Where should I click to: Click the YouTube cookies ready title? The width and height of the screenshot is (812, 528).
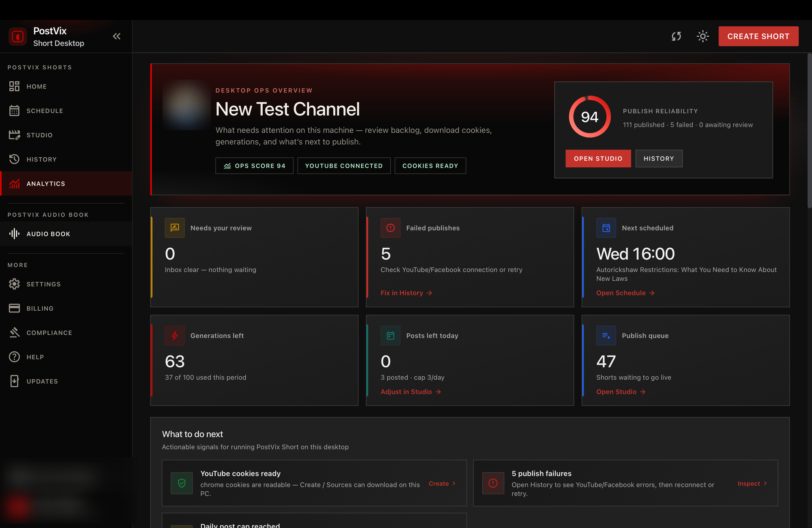coord(240,473)
